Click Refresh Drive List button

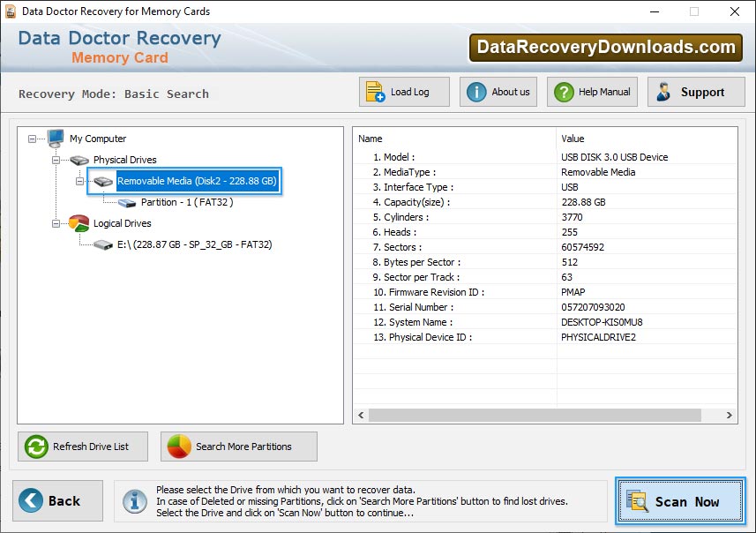click(83, 447)
